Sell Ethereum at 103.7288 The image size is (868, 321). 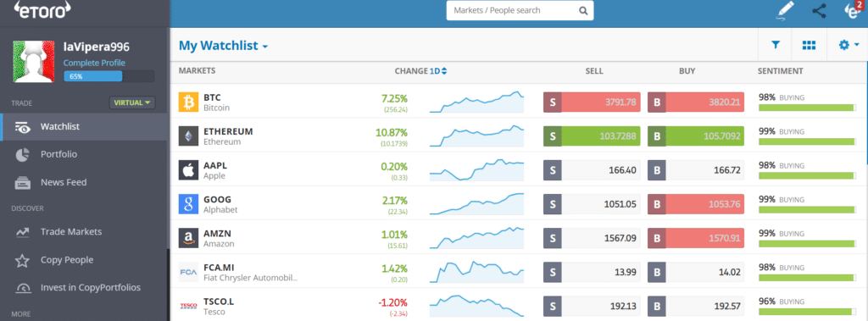(x=592, y=136)
